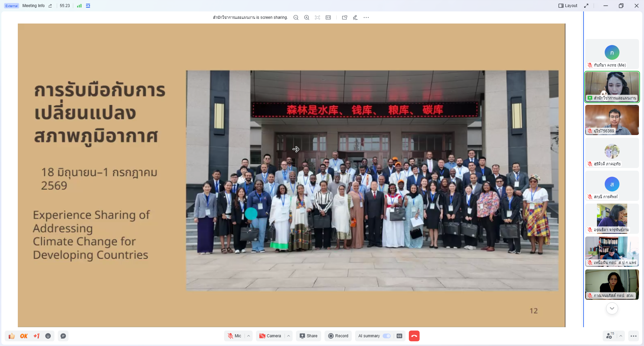Send the +1 reaction

(x=36, y=336)
